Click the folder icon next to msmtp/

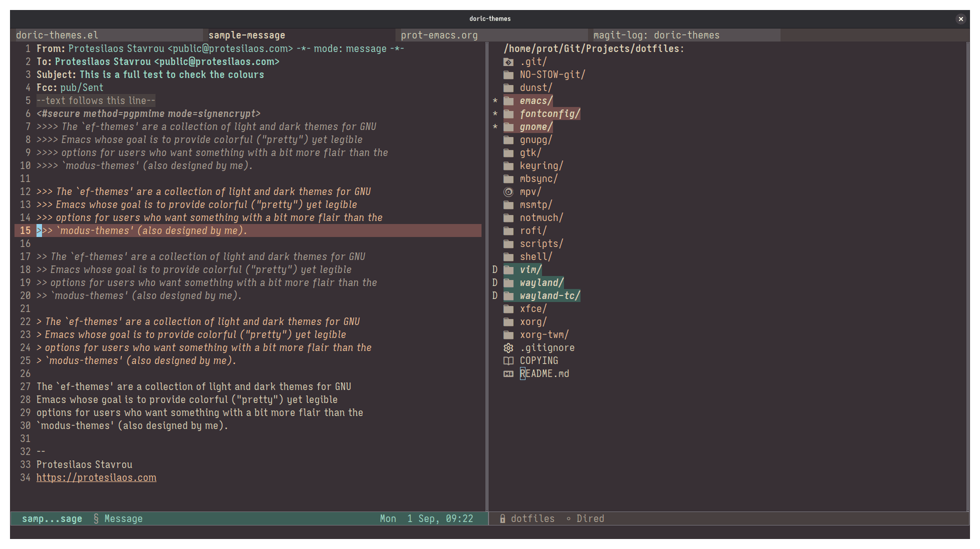(508, 205)
